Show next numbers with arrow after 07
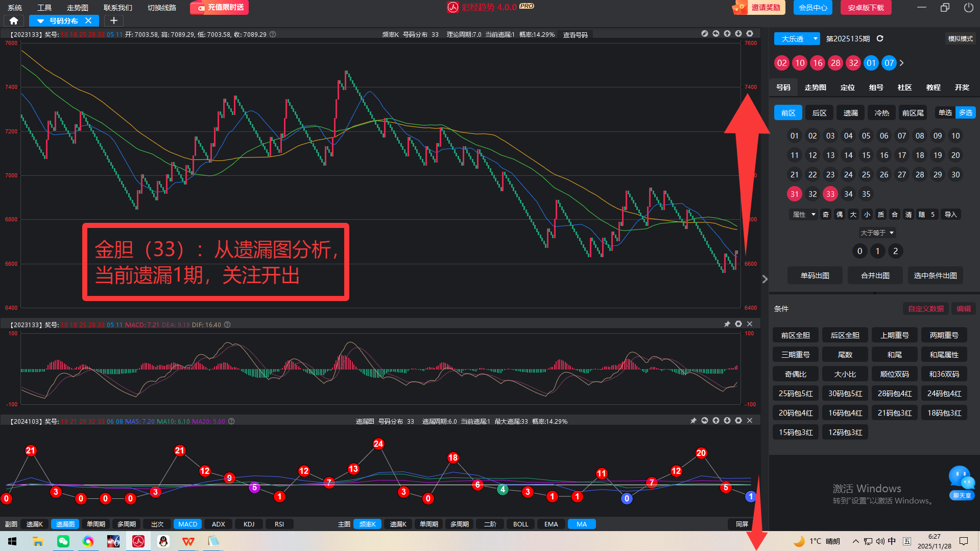 [x=902, y=63]
